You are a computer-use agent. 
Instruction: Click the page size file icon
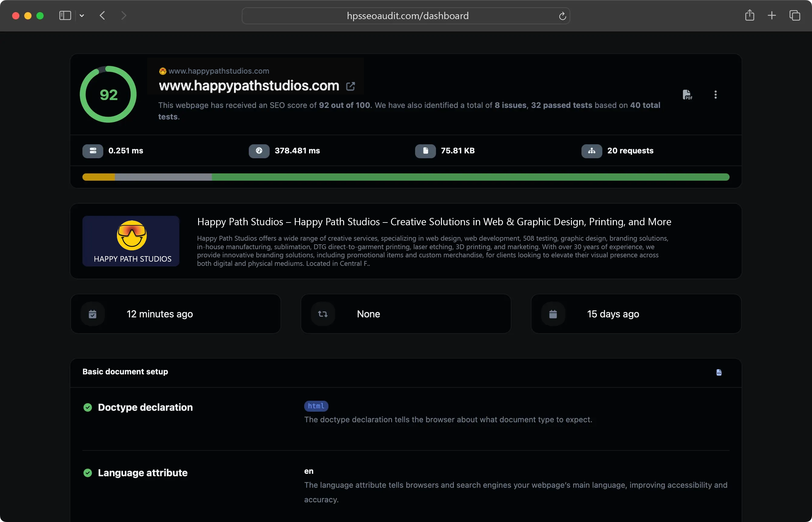pos(425,151)
